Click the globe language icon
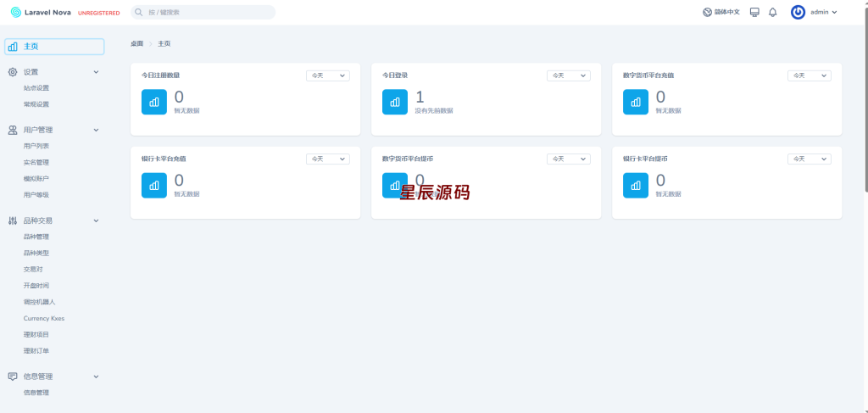 [x=707, y=12]
